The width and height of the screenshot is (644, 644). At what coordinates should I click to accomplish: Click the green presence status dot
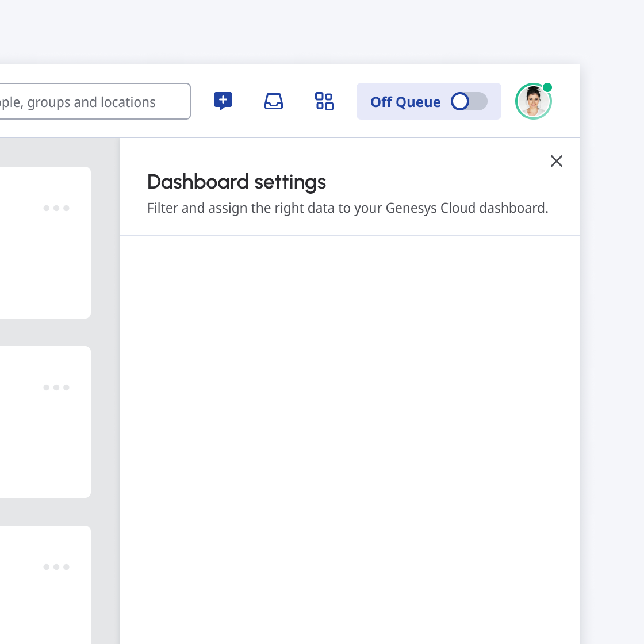click(547, 87)
